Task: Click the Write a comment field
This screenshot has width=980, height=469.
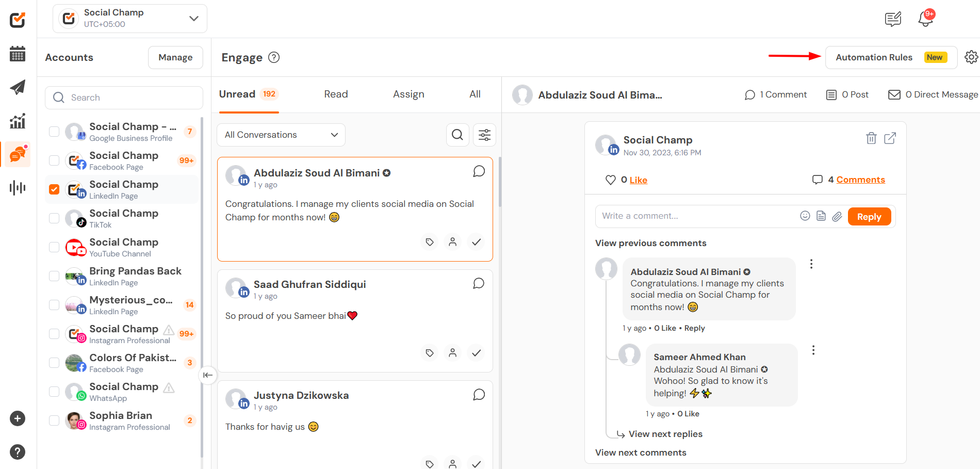Action: (x=697, y=216)
